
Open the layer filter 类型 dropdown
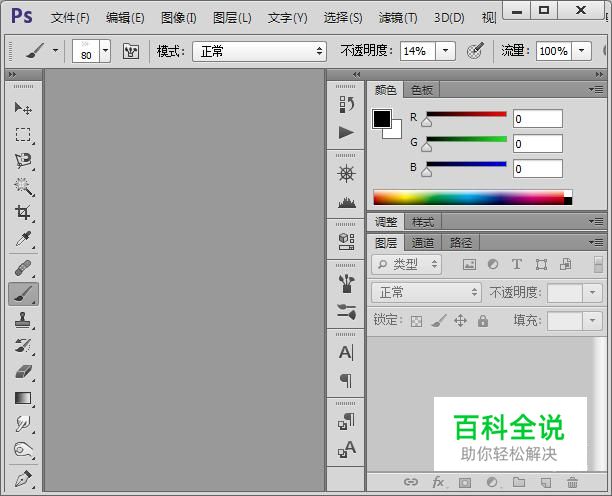point(406,265)
